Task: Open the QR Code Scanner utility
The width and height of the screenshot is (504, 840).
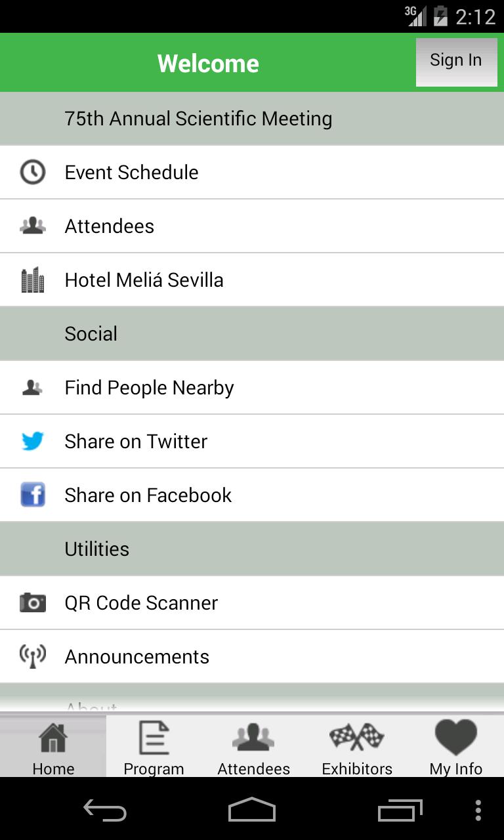Action: coord(141,602)
